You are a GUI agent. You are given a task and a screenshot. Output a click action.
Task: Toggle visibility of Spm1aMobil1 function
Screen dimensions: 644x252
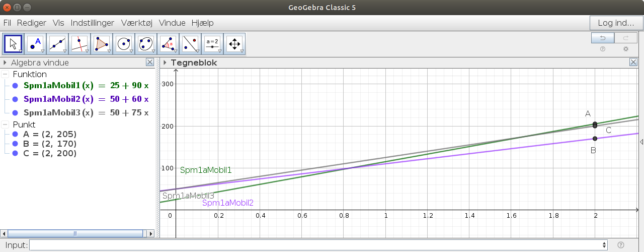15,86
